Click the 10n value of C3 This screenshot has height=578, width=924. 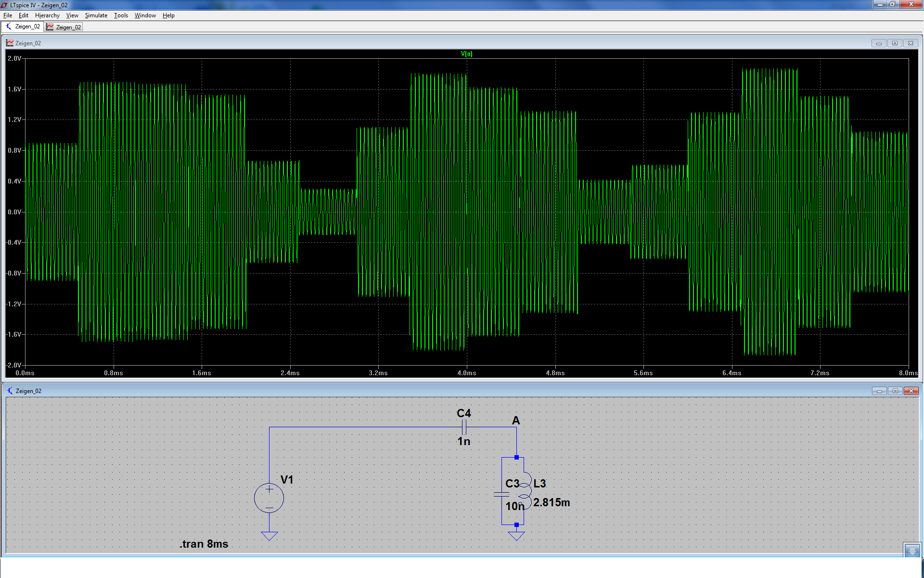click(514, 506)
